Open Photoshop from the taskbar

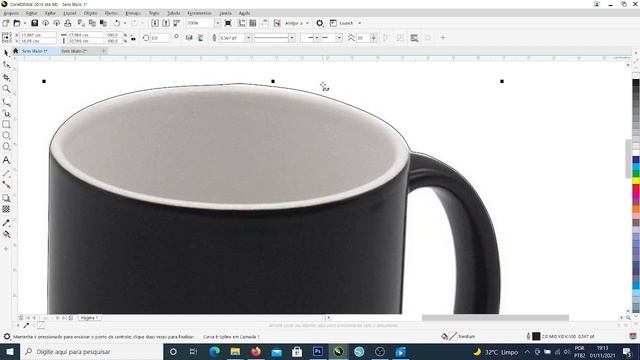click(318, 351)
